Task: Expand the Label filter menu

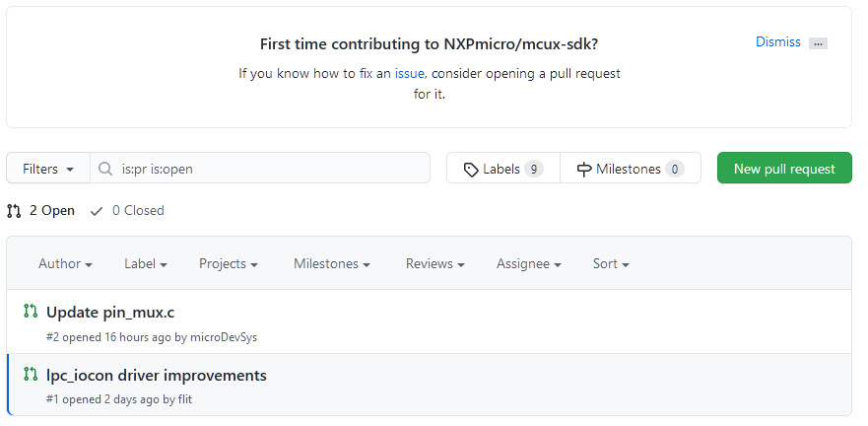Action: coord(145,263)
